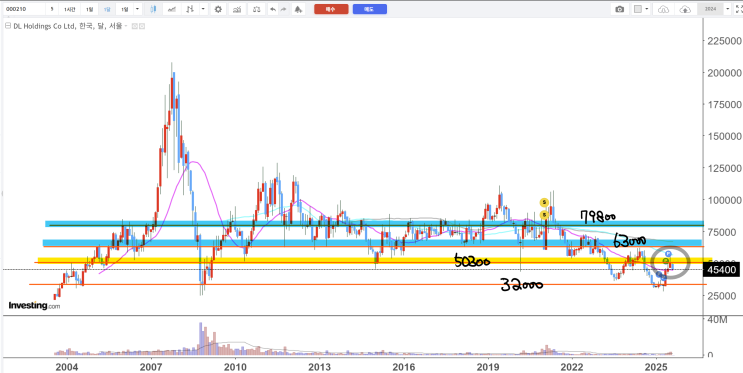Load chart layout via cloud download icon
This screenshot has height=373, width=743.
[663, 9]
